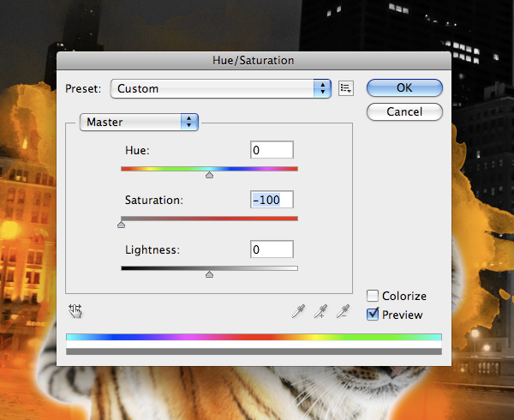Click the Hue rainbow gradient track
The height and width of the screenshot is (420, 514).
coord(210,169)
